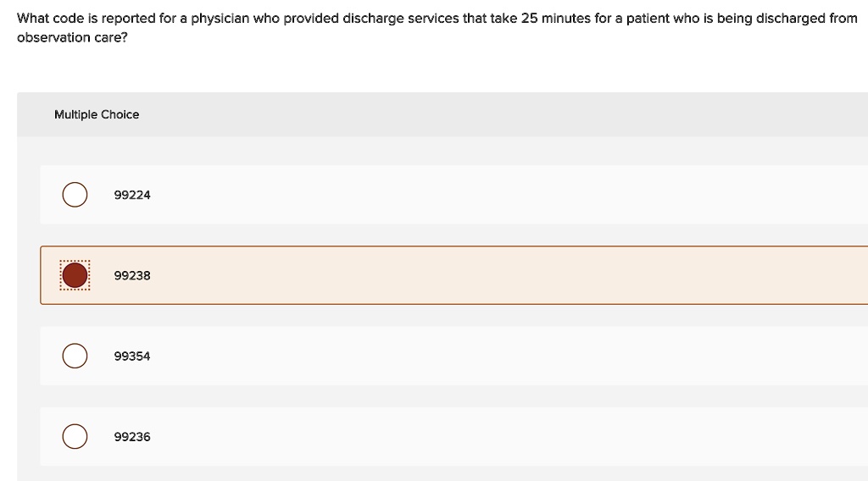
Task: Click the "99354" answer label text
Action: tap(132, 357)
